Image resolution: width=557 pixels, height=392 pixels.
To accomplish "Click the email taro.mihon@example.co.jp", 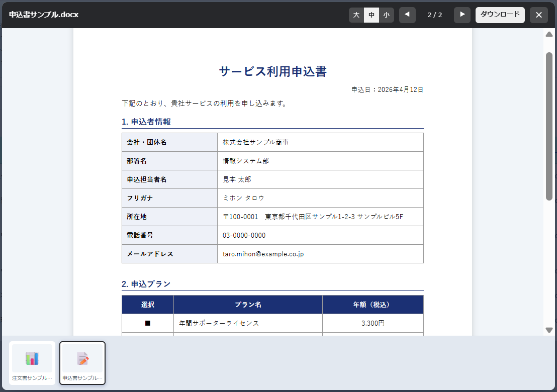I will 263,254.
